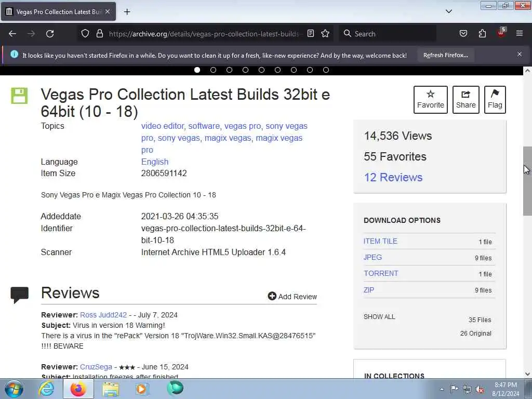Open the tracking protection shield icon
The width and height of the screenshot is (532, 399).
[85, 33]
